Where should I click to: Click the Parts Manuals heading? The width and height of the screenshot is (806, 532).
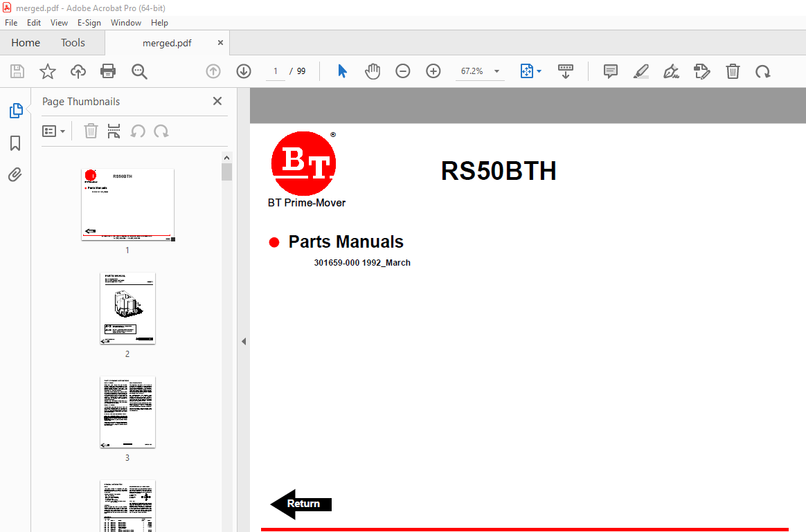tap(346, 242)
